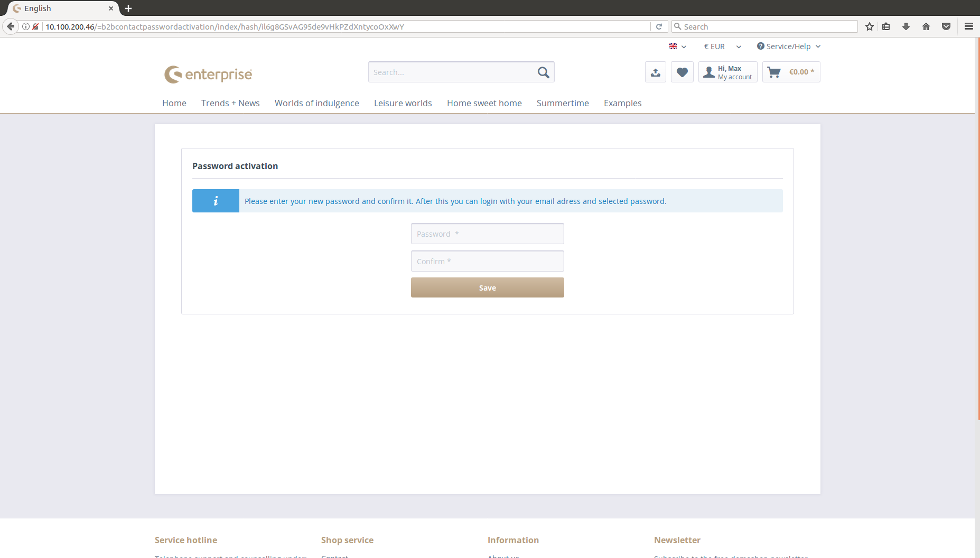Expand the language flag dropdown
Image resolution: width=980 pixels, height=558 pixels.
pos(677,46)
